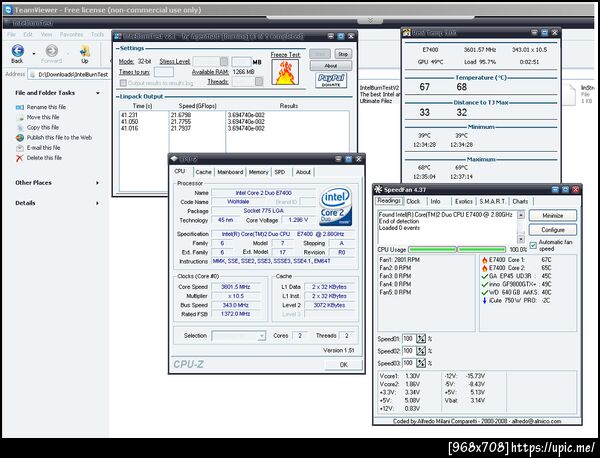Click the Minimize button in SpeedFan panel
Screen dimensions: 600x458
[x=553, y=216]
